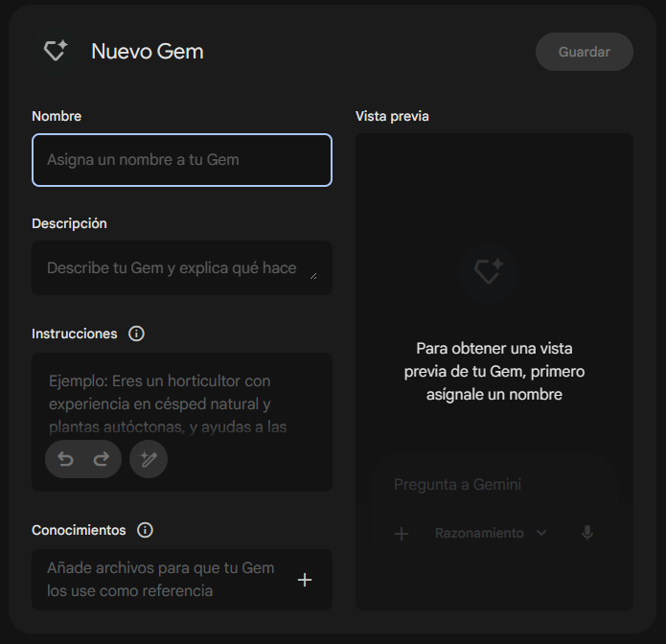The width and height of the screenshot is (666, 644).
Task: Click the Gem icon in the preview pane
Action: coord(488,272)
